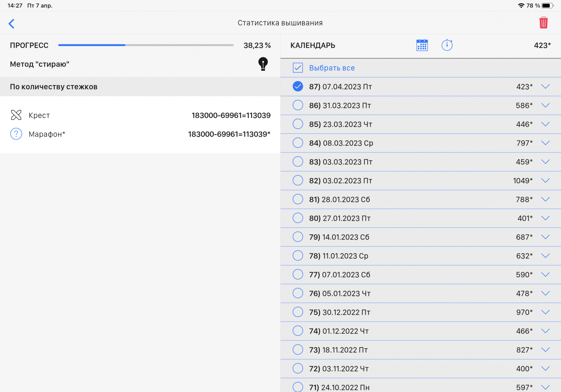
Task: Tap the Марафон question mark icon
Action: coord(16,134)
